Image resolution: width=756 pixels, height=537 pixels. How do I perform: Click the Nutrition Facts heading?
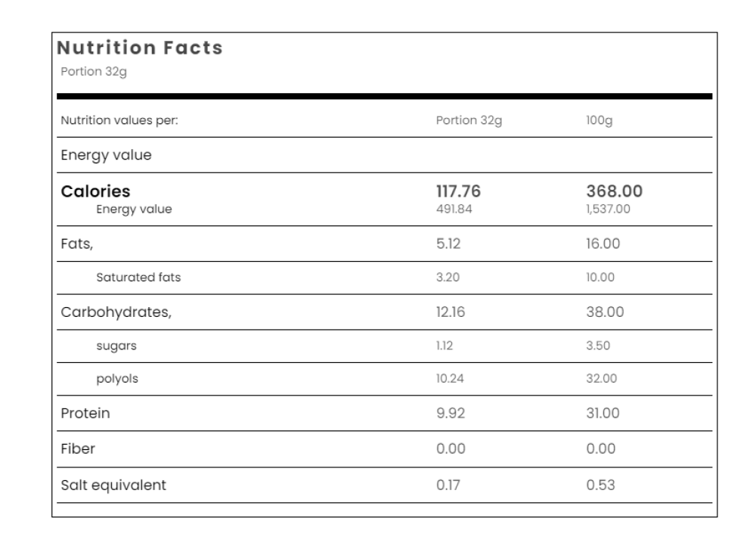141,48
